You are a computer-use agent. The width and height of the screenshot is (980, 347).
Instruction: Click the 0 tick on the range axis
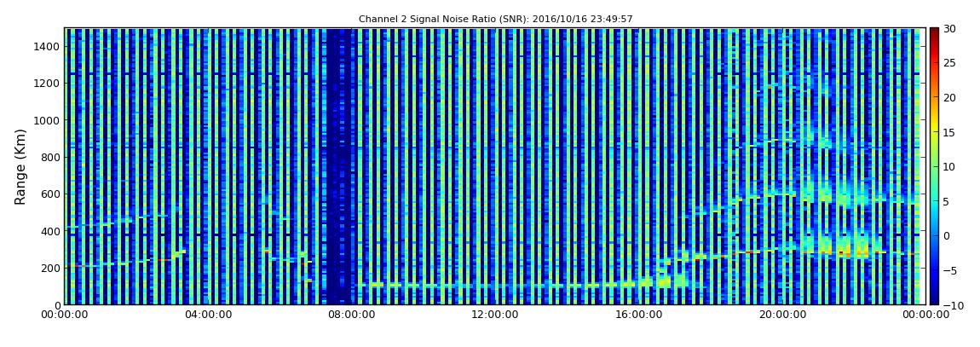[x=57, y=304]
